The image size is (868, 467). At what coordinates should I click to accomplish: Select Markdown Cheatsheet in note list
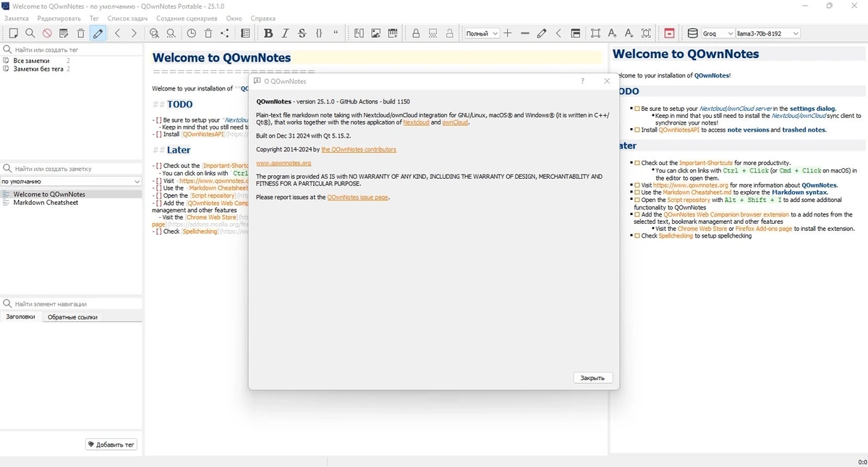71,203
